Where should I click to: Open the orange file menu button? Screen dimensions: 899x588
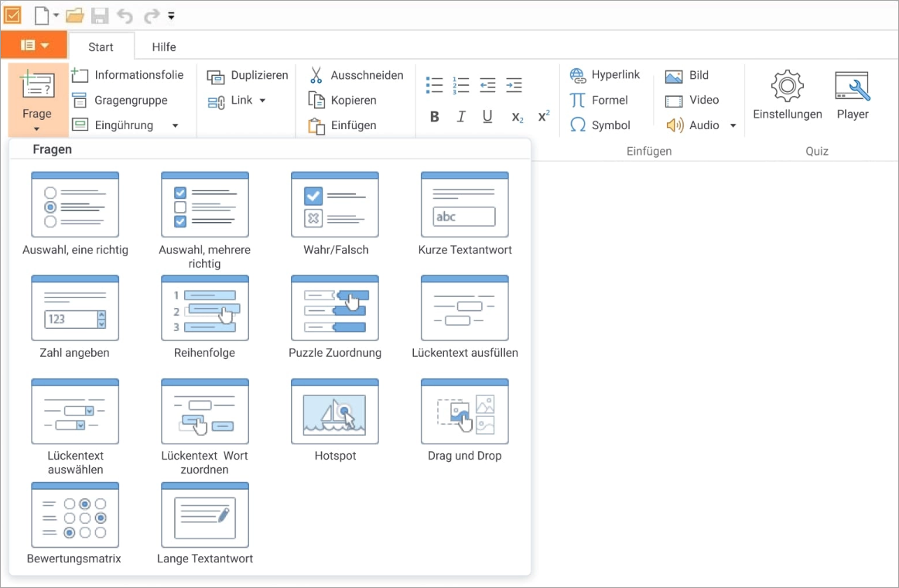pos(34,46)
